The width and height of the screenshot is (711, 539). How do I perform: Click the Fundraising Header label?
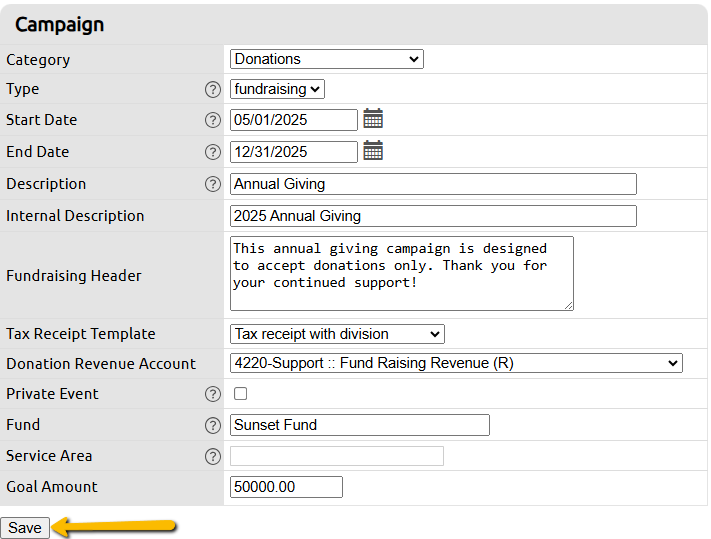pos(74,276)
